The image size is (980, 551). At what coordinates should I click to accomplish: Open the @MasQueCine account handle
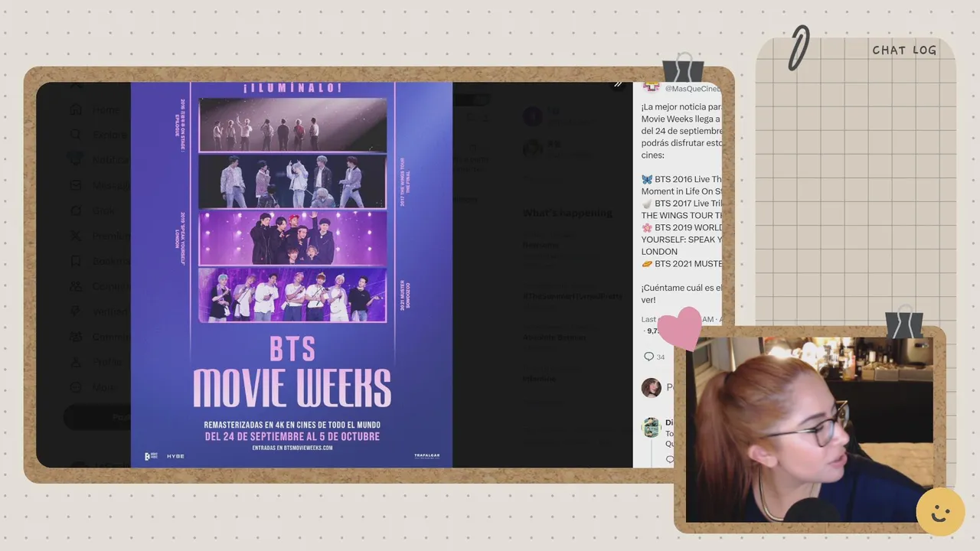pyautogui.click(x=693, y=90)
